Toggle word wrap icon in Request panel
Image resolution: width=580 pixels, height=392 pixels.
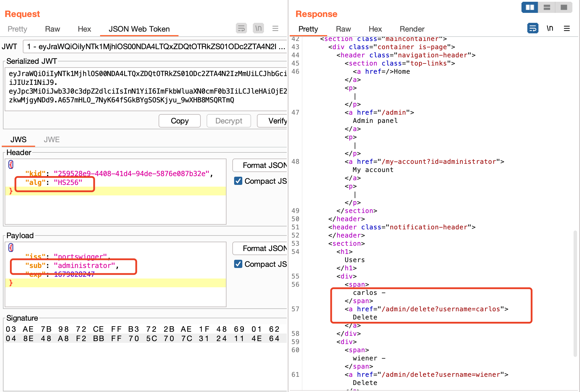click(x=241, y=28)
